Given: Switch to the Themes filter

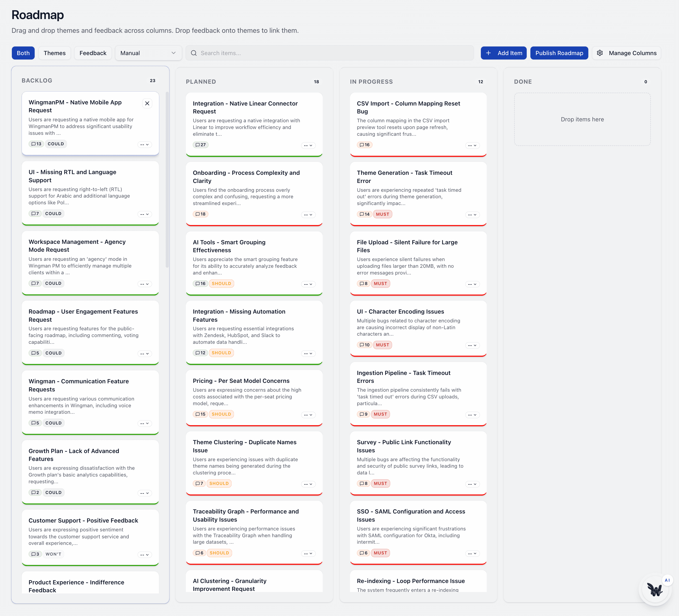Looking at the screenshot, I should (55, 53).
